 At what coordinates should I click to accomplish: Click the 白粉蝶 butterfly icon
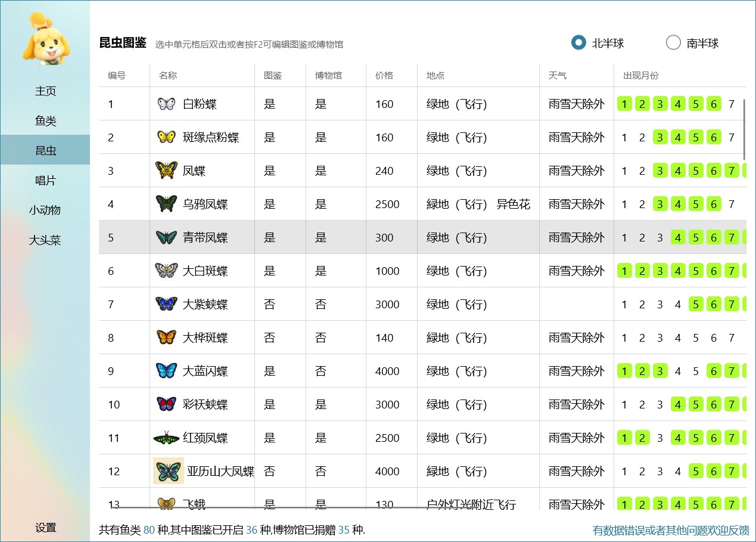pyautogui.click(x=166, y=104)
